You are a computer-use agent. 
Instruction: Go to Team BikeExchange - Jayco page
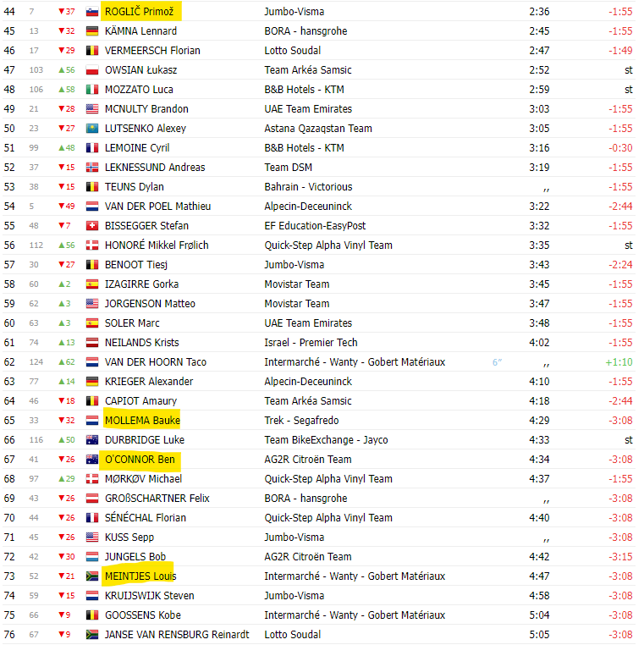327,440
